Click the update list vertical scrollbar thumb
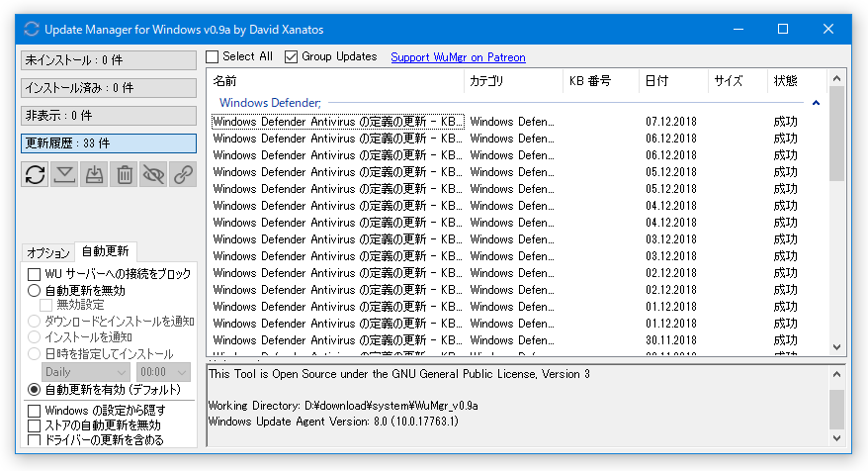The width and height of the screenshot is (868, 471). [836, 133]
